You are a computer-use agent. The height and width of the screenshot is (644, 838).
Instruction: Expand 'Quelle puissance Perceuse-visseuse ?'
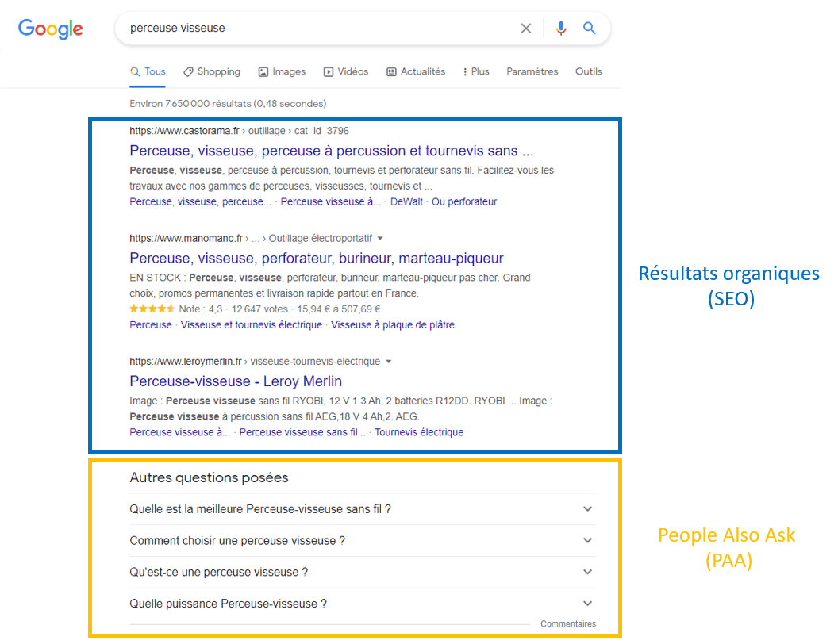coord(363,604)
